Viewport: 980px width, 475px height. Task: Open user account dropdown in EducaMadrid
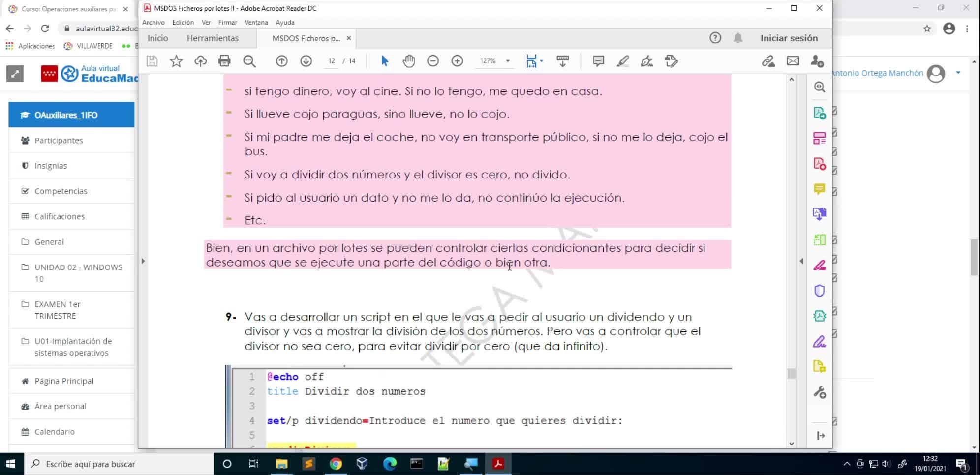tap(958, 73)
